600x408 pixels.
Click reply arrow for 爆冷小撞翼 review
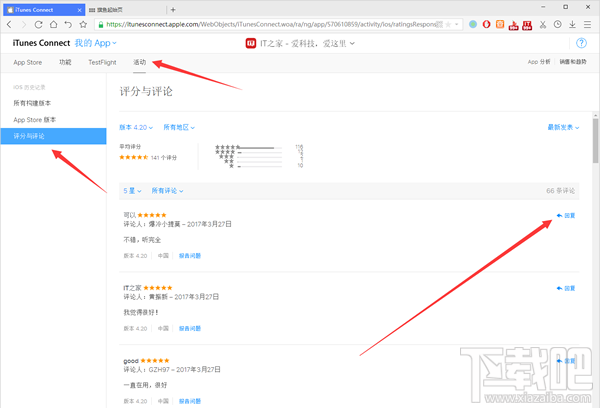(x=566, y=215)
